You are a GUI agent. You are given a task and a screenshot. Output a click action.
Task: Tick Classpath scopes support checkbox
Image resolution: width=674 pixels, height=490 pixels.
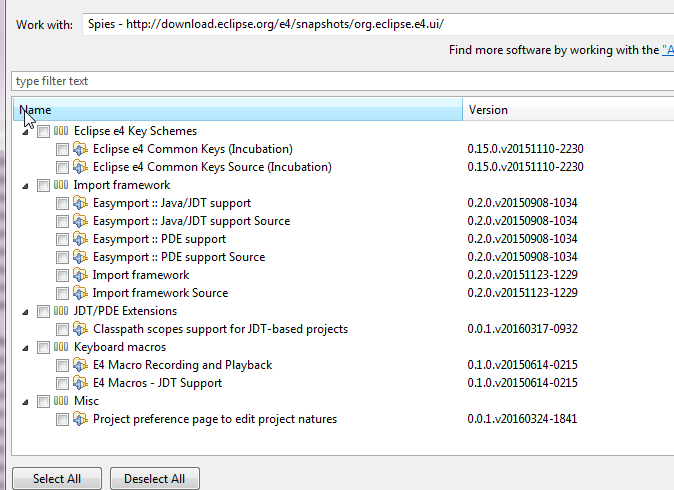(x=62, y=329)
